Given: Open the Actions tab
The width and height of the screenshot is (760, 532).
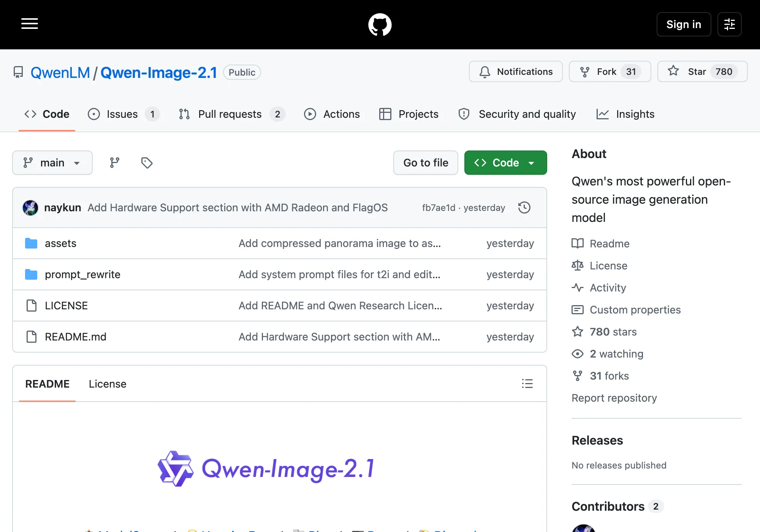Looking at the screenshot, I should point(332,114).
